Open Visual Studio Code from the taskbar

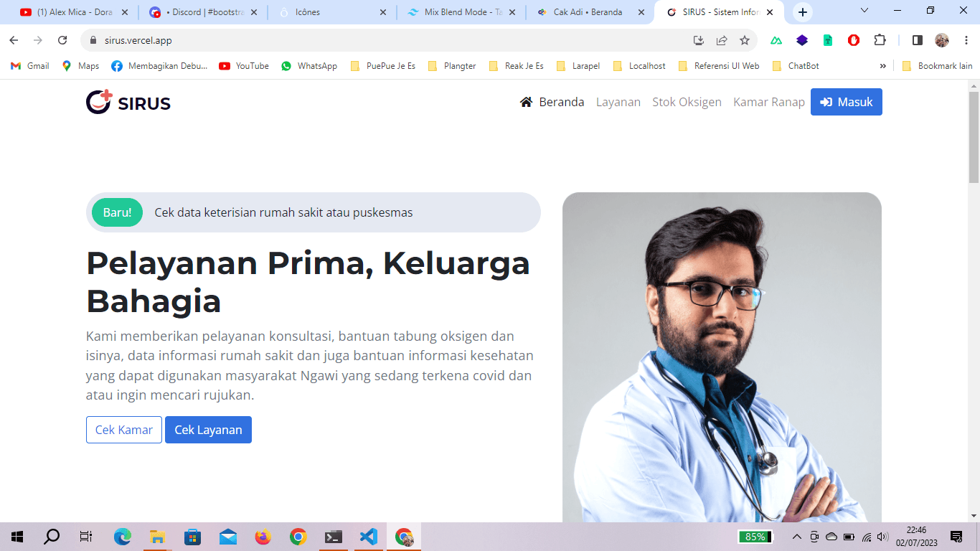[369, 536]
